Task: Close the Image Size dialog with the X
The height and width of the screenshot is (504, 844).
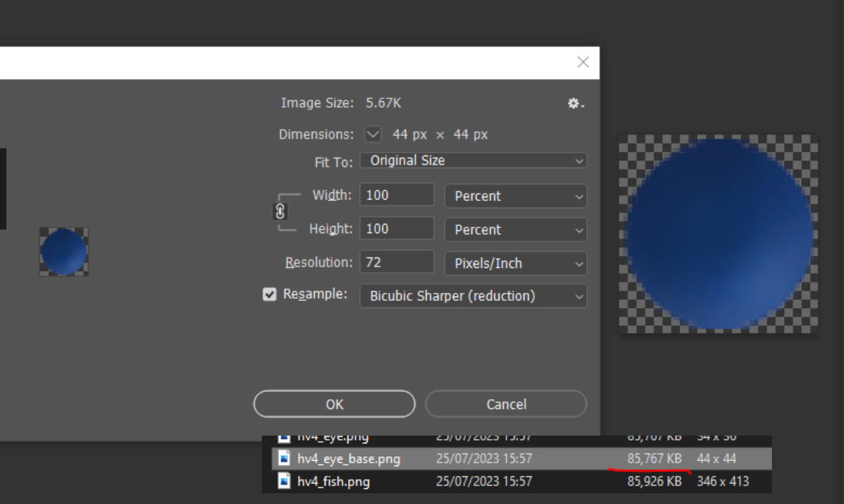Action: click(x=583, y=62)
